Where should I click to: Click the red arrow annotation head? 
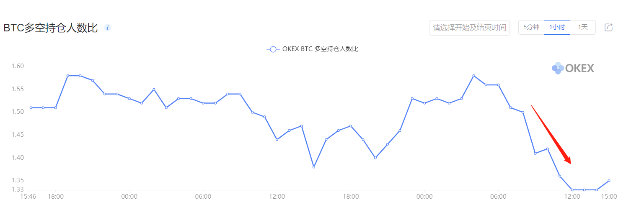(x=567, y=159)
